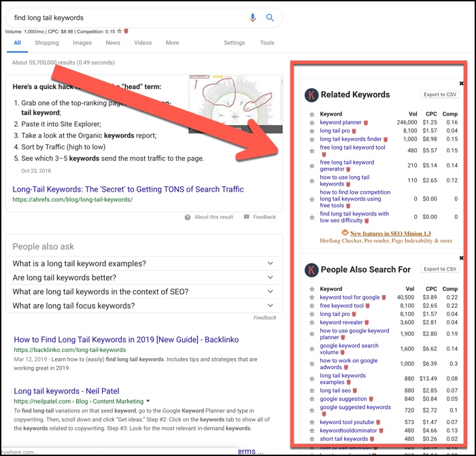The image size is (476, 456).
Task: Star the short tail keywords row
Action: [311, 439]
